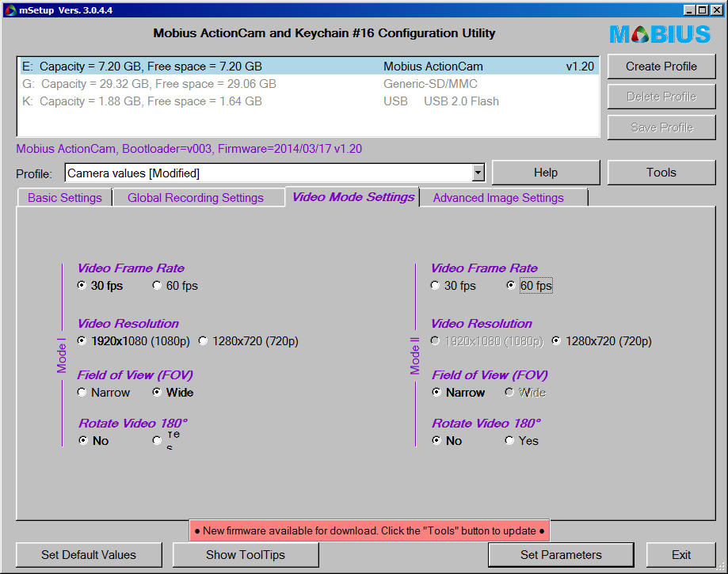Select the Video Mode Settings tab

coord(353,197)
